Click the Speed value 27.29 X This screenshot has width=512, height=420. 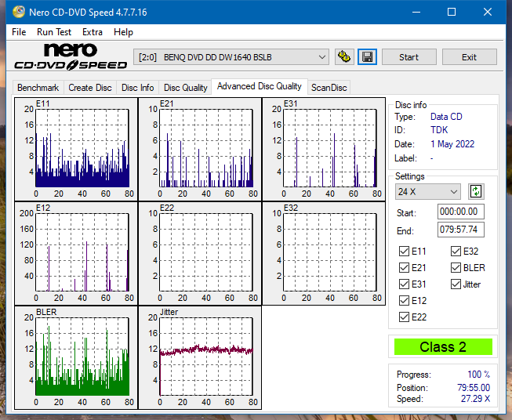click(x=475, y=399)
